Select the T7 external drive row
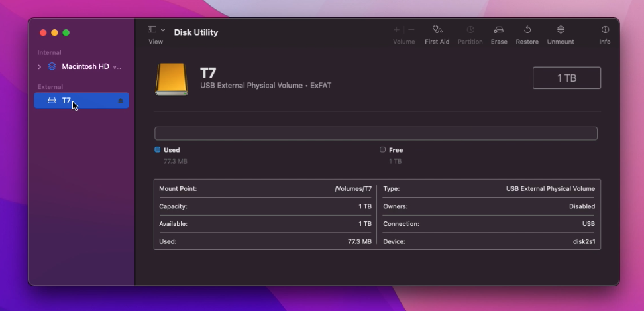Viewport: 644px width, 311px height. pyautogui.click(x=81, y=101)
